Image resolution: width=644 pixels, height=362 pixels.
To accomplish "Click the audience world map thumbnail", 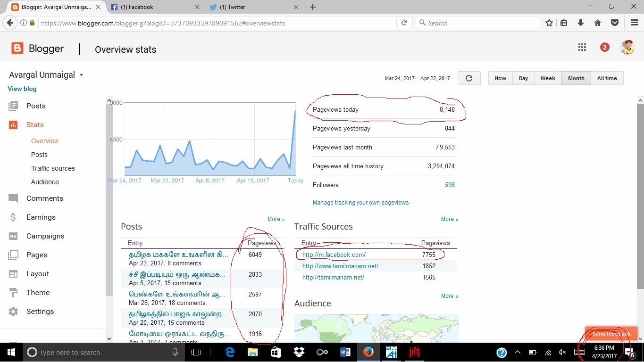I will tap(376, 329).
